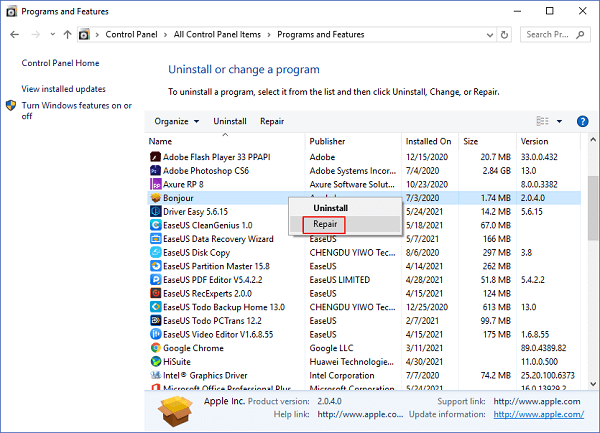Expand the view options dropdown arrow
The height and width of the screenshot is (433, 600).
coord(559,122)
